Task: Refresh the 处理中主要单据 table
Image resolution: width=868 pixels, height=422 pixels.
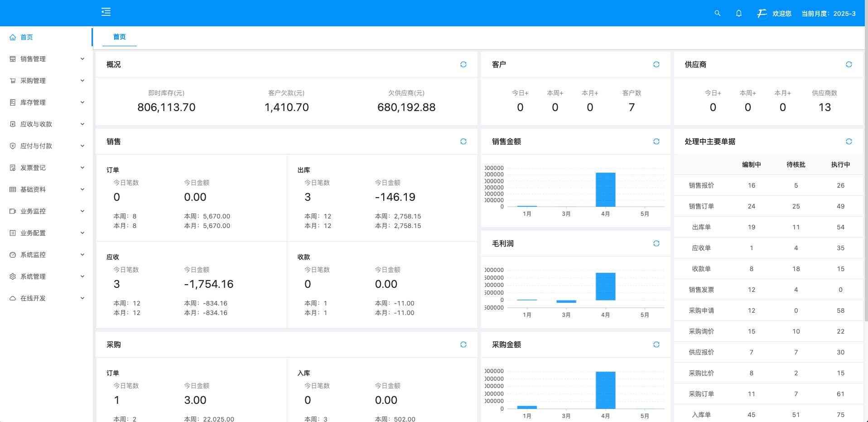Action: (849, 141)
